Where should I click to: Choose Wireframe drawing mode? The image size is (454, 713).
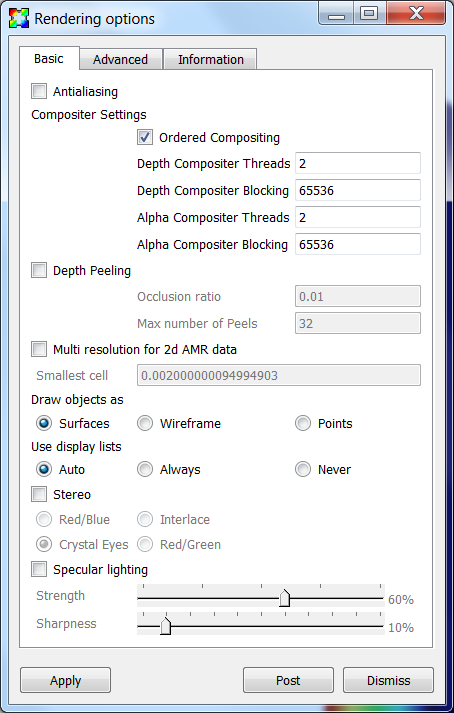pos(145,423)
